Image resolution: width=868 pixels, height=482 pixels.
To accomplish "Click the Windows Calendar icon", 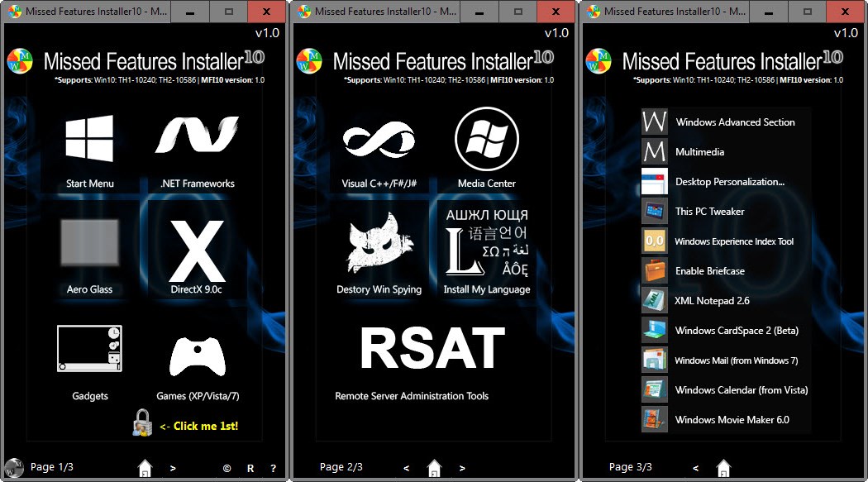I will pyautogui.click(x=655, y=390).
